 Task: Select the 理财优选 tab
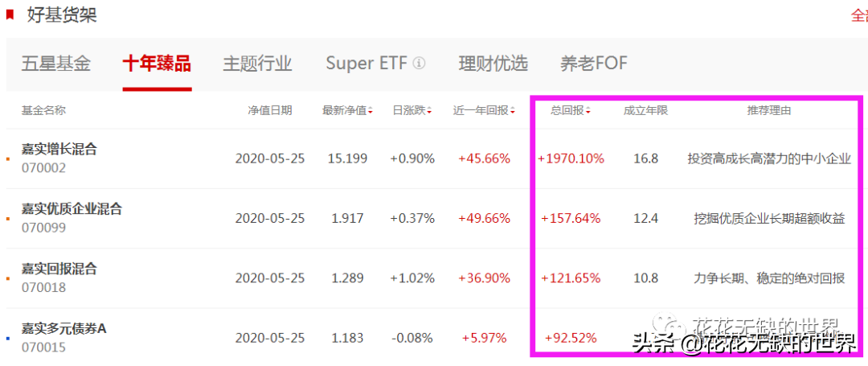tap(493, 64)
